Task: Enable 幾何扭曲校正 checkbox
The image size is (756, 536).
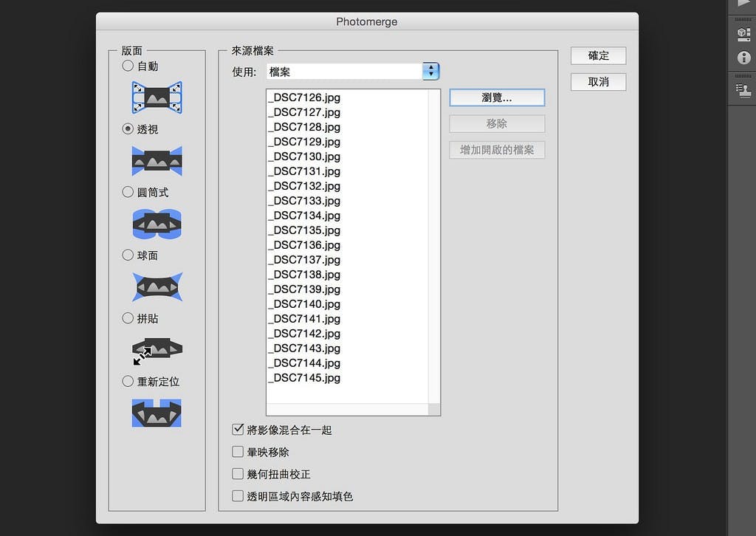Action: (x=238, y=473)
